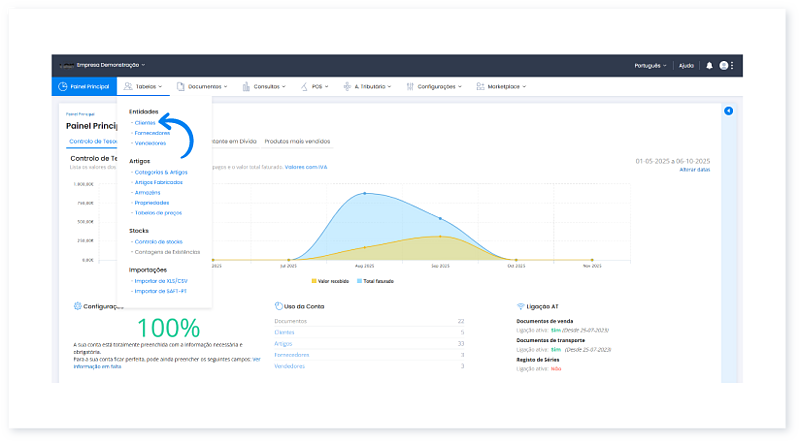Click the Alterar datas link
Image resolution: width=800 pixels, height=443 pixels.
pos(694,170)
